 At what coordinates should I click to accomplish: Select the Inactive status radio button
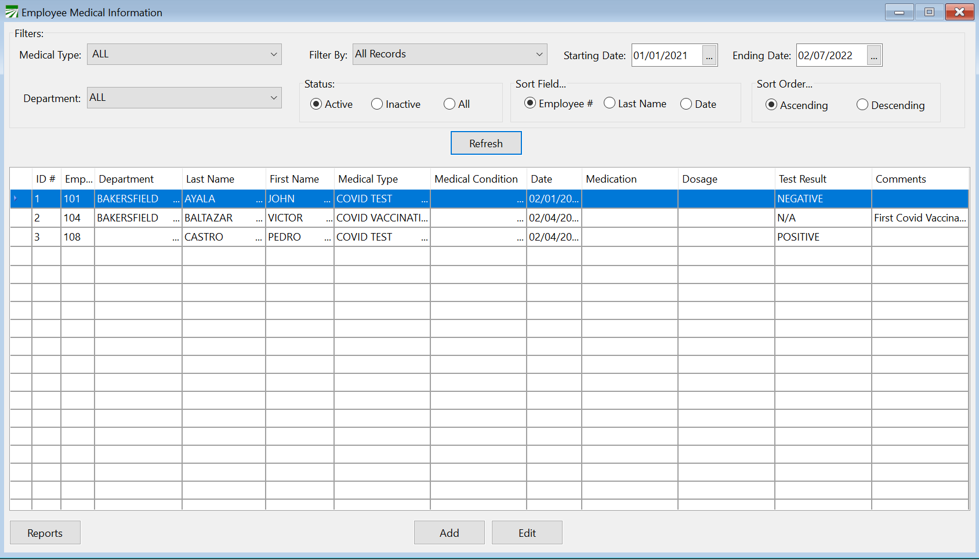click(377, 104)
